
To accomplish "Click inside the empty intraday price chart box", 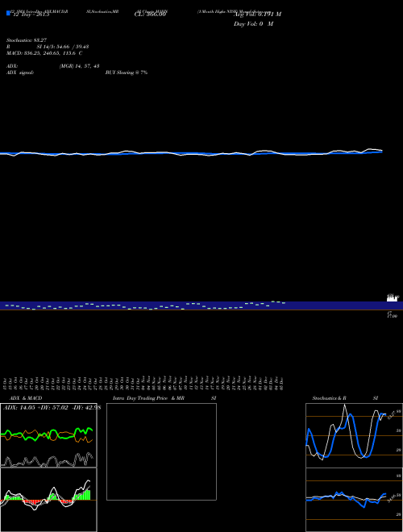I will (x=161, y=451).
